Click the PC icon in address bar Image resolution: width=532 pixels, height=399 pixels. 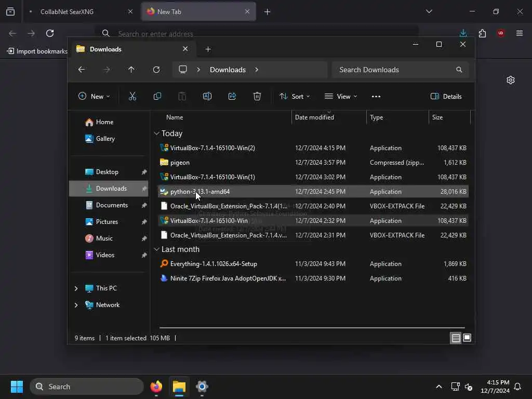(x=183, y=70)
